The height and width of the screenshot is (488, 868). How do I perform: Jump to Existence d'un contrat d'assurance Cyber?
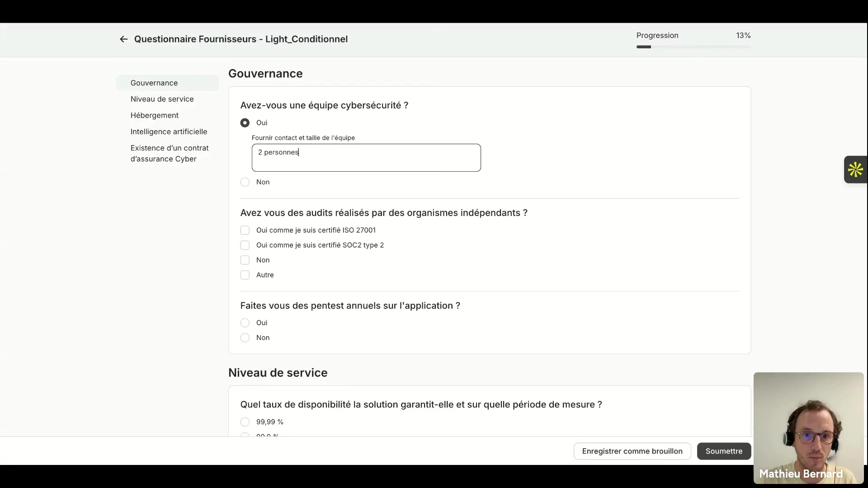pyautogui.click(x=170, y=153)
